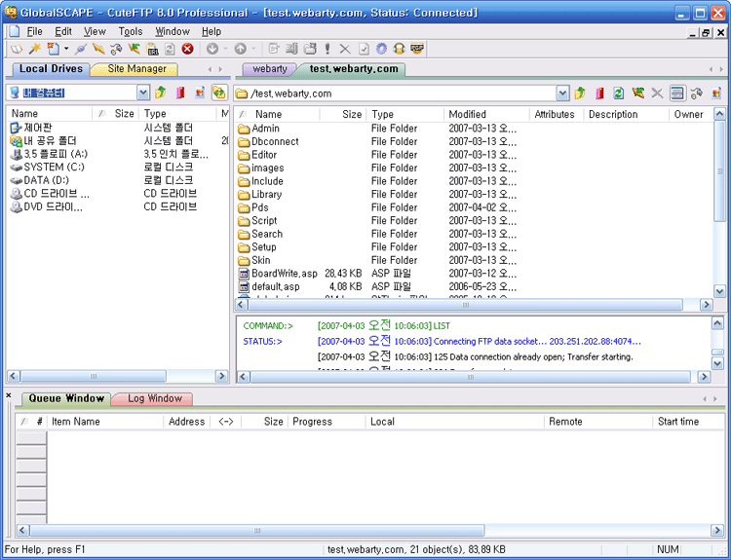Image resolution: width=731 pixels, height=560 pixels.
Task: Open the Site Manager book icon in toolbar
Action: click(17, 49)
